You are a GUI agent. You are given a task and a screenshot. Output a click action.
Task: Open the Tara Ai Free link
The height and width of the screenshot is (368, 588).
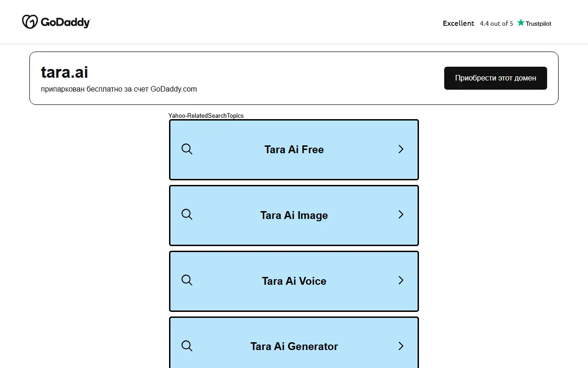coord(294,149)
